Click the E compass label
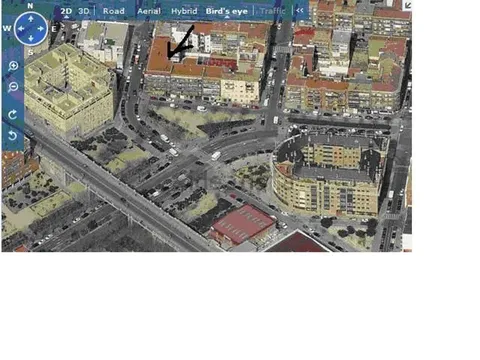The image size is (480, 360). click(x=54, y=29)
